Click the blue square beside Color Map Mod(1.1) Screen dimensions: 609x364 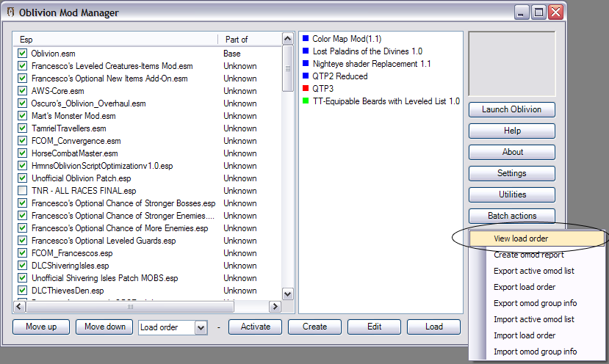pos(306,38)
